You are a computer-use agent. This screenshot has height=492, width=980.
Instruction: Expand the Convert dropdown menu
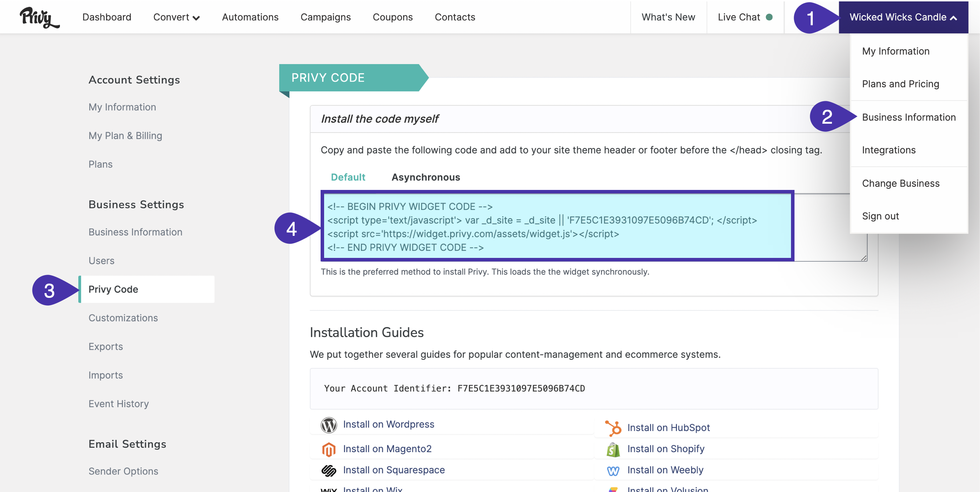176,17
